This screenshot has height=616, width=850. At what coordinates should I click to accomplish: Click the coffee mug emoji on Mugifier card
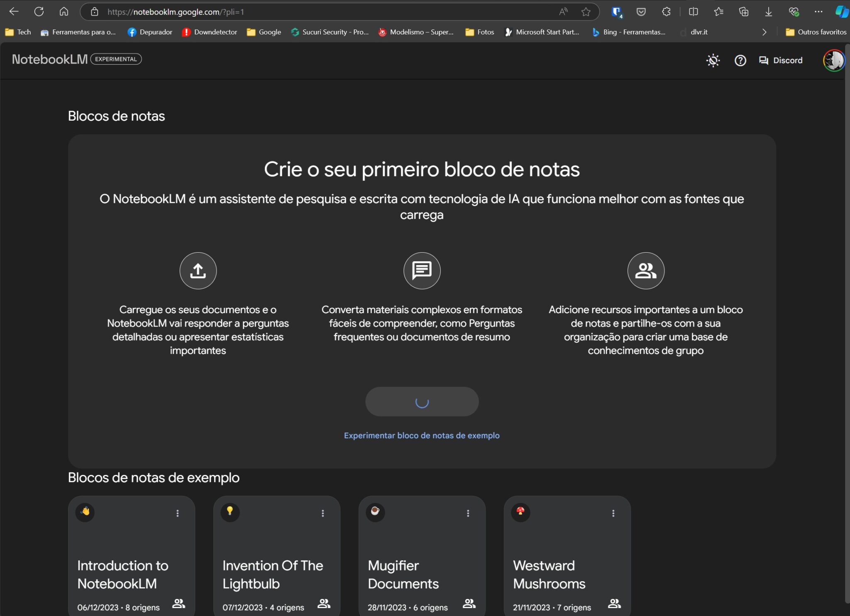click(375, 512)
